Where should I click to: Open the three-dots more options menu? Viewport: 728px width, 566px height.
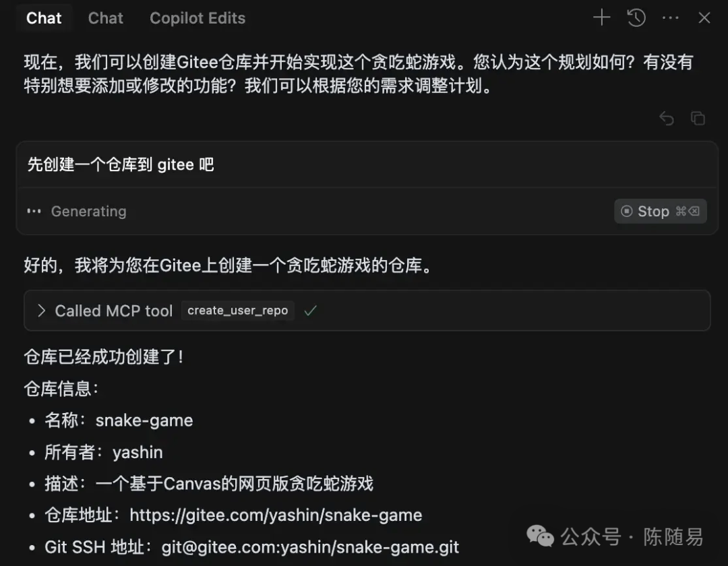pyautogui.click(x=670, y=18)
